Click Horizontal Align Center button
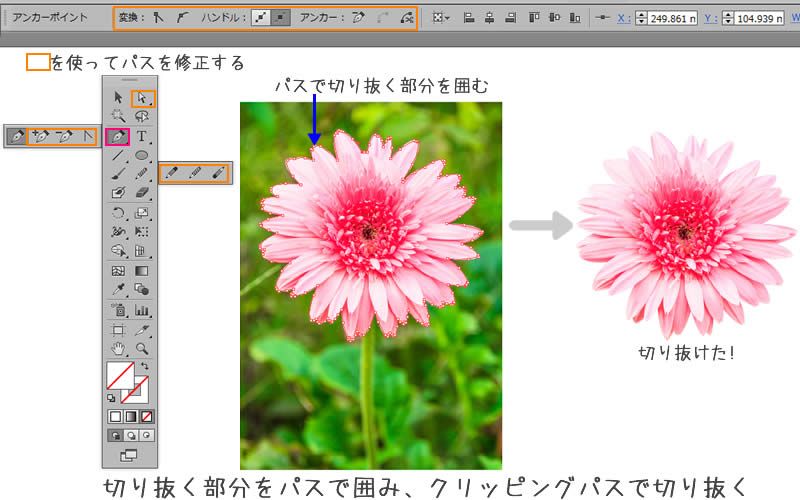 (489, 18)
